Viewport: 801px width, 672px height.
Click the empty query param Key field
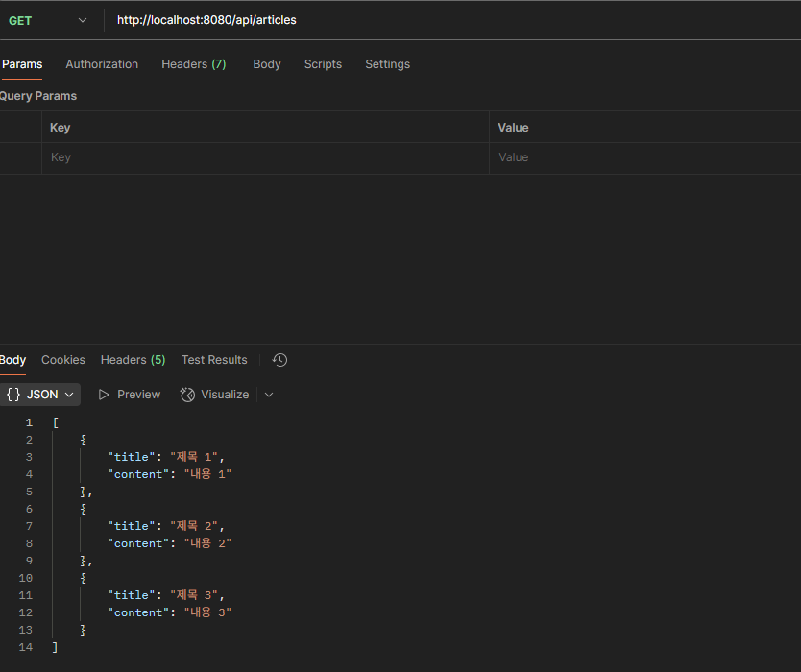pos(265,157)
